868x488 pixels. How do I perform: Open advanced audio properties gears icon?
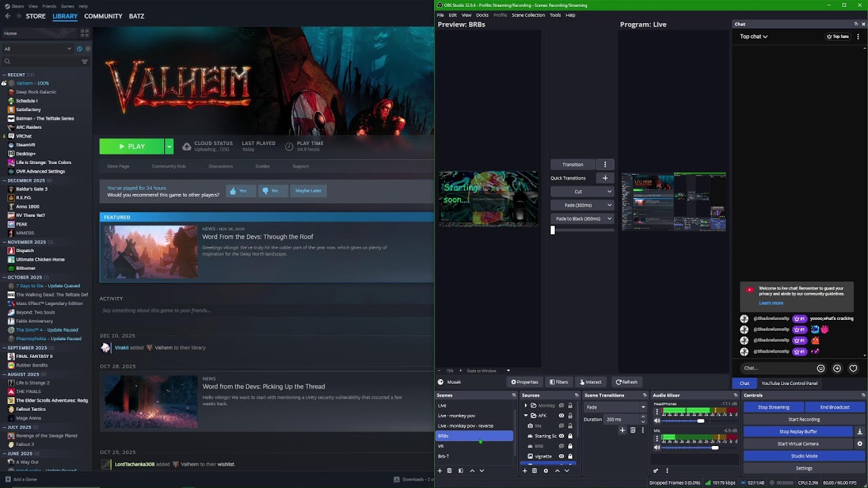click(x=656, y=470)
